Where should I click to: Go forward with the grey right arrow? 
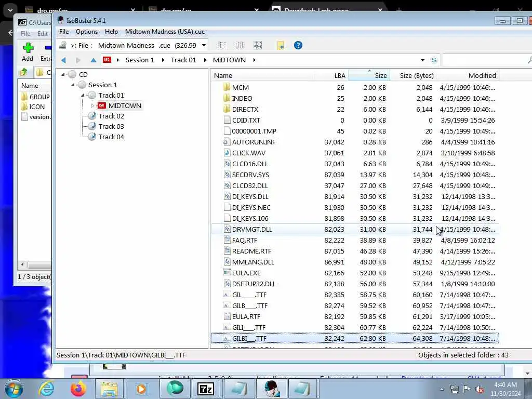point(78,60)
